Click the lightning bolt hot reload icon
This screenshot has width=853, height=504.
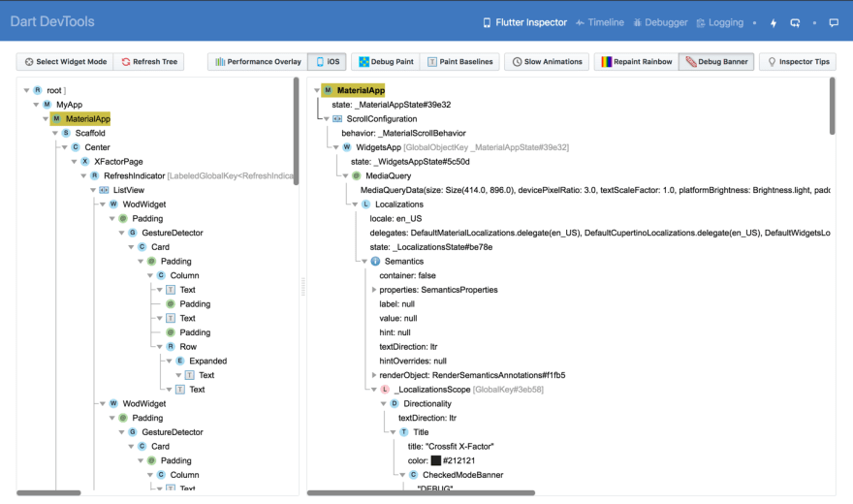(774, 23)
